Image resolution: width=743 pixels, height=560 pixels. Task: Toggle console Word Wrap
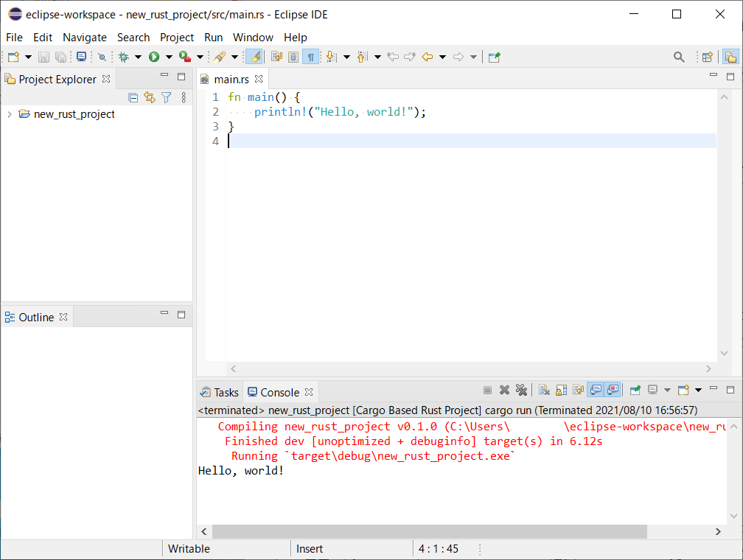[x=578, y=390]
